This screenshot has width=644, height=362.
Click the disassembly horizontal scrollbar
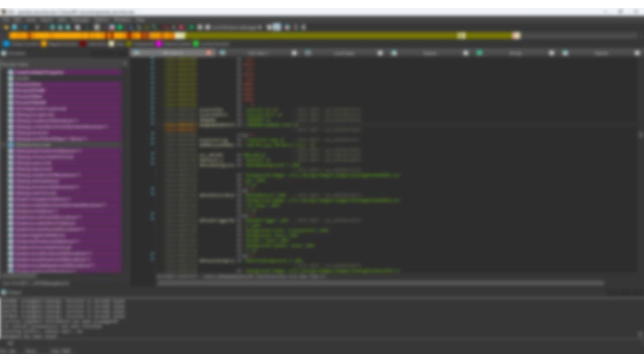[x=381, y=283]
